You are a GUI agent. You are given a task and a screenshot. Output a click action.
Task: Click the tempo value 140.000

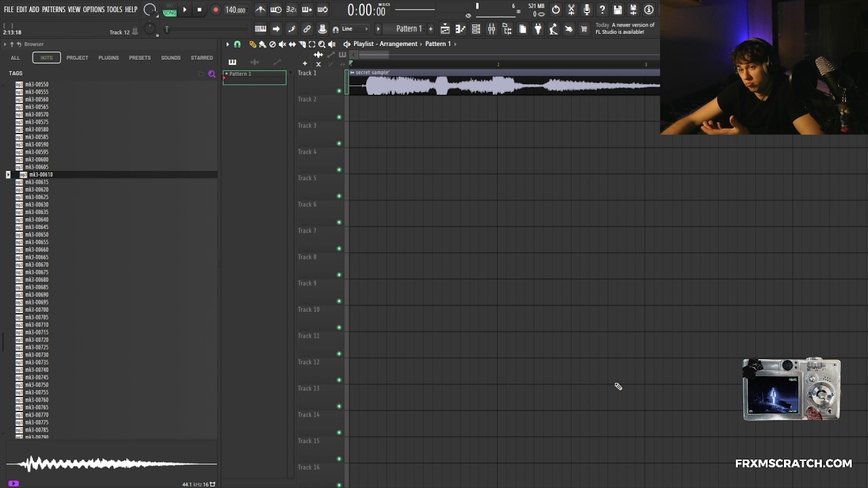click(235, 10)
